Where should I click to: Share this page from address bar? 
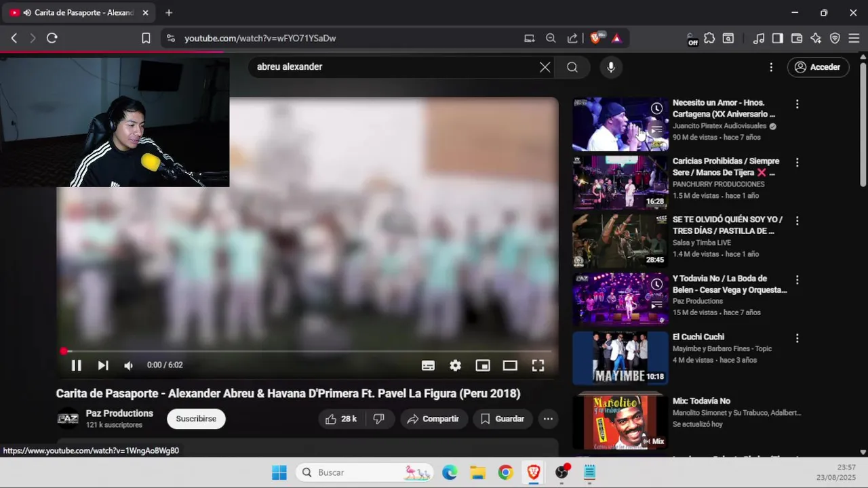coord(572,39)
